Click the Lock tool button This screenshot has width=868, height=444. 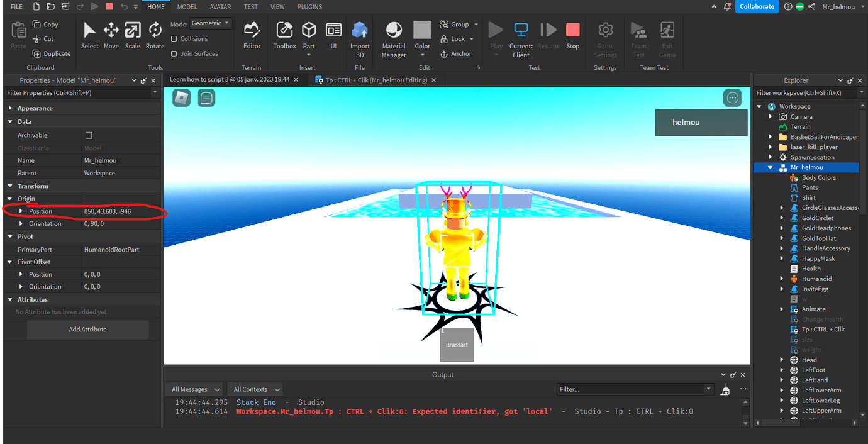[453, 39]
